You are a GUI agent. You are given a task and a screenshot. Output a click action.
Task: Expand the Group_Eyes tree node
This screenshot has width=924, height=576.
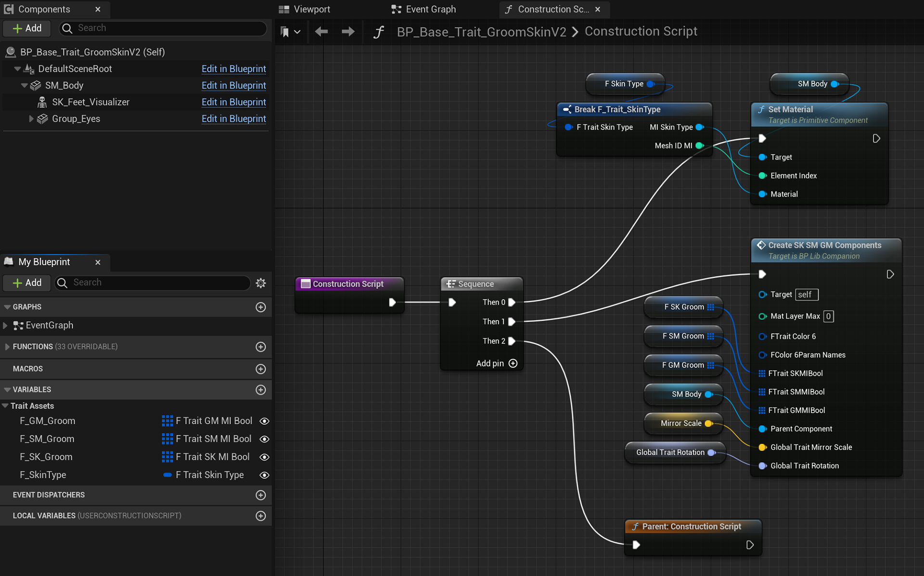pos(31,119)
